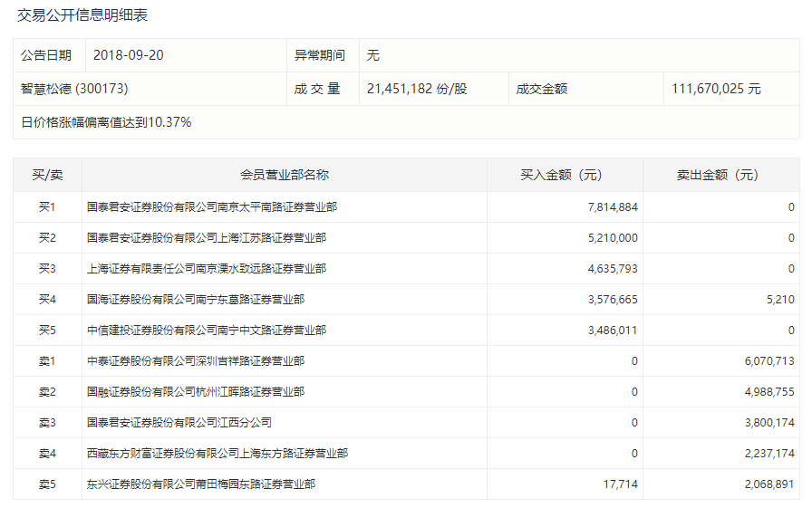Select 上海证券 南京溧水致远路营业部 row

click(x=206, y=269)
